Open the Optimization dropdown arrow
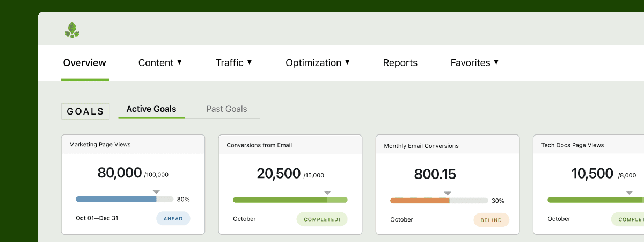Screen dimensions: 644x242 tap(347, 62)
